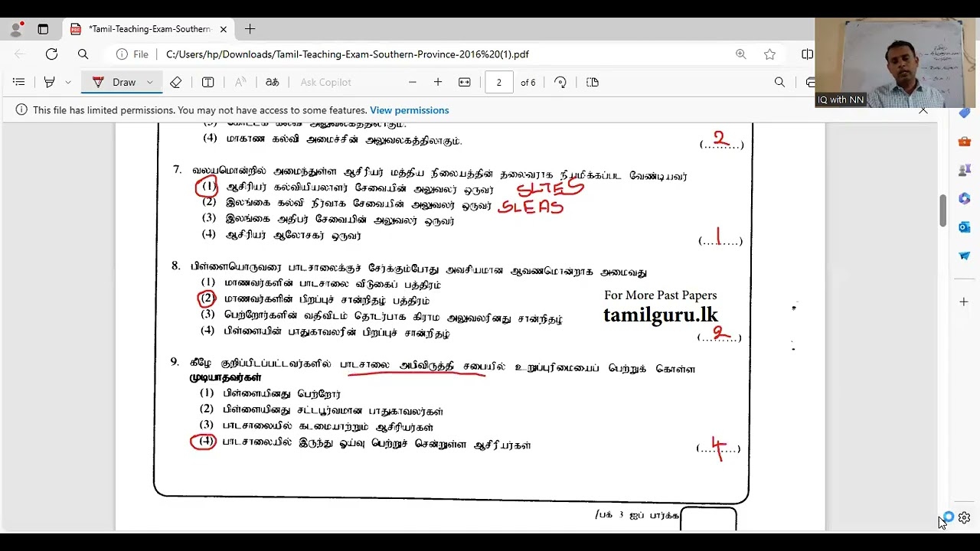The width and height of the screenshot is (980, 551).
Task: Rotate the PDF page
Action: tap(560, 82)
